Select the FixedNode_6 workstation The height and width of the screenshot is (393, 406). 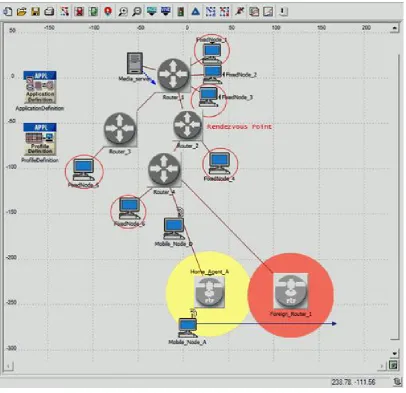tap(129, 209)
